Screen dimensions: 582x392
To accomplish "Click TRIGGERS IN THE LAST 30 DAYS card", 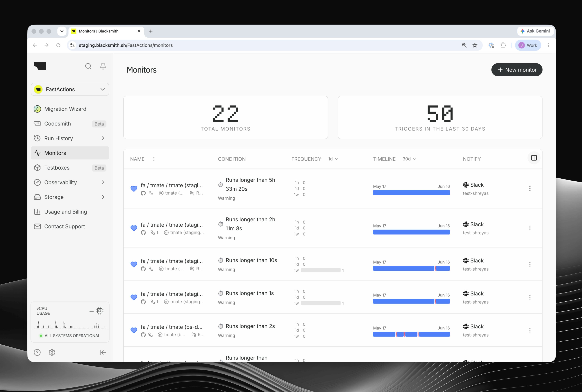I will coord(440,118).
